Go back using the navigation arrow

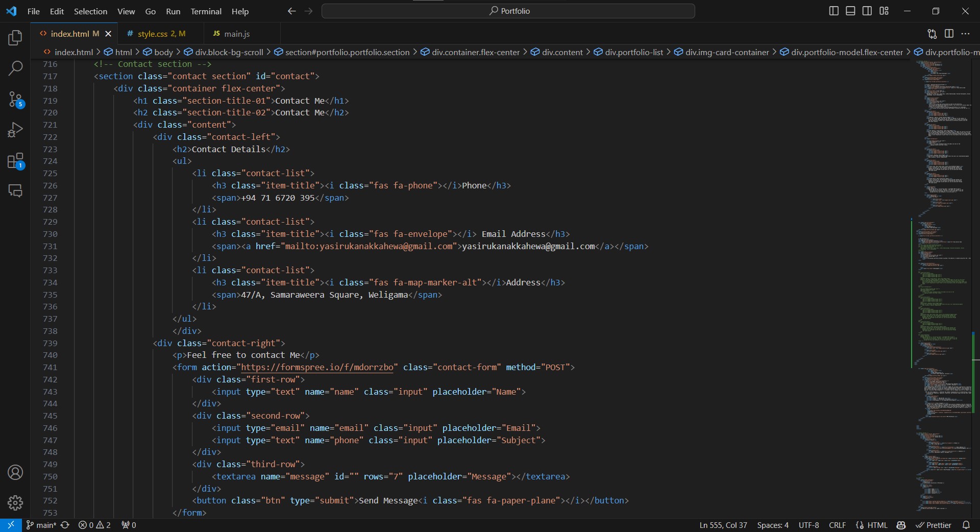[291, 11]
